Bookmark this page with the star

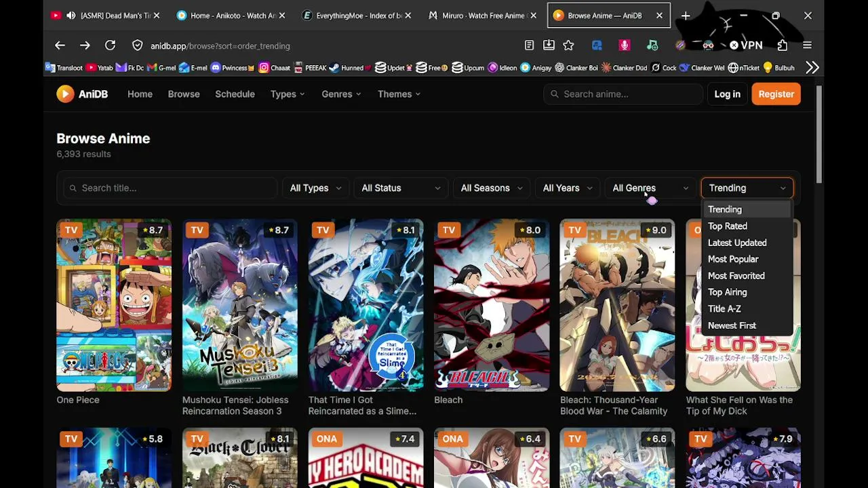click(x=568, y=45)
